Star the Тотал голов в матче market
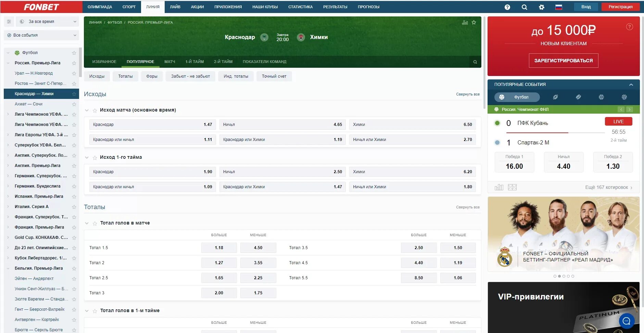The width and height of the screenshot is (644, 333). click(x=95, y=223)
